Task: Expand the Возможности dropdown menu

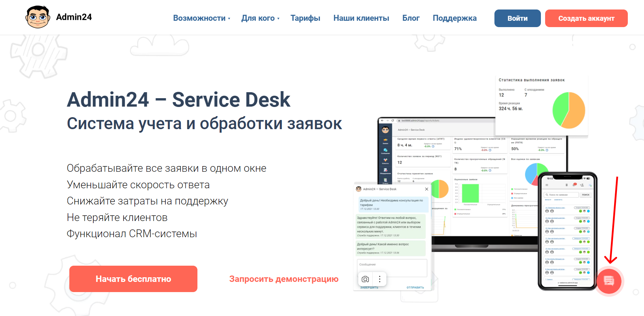Action: [202, 18]
